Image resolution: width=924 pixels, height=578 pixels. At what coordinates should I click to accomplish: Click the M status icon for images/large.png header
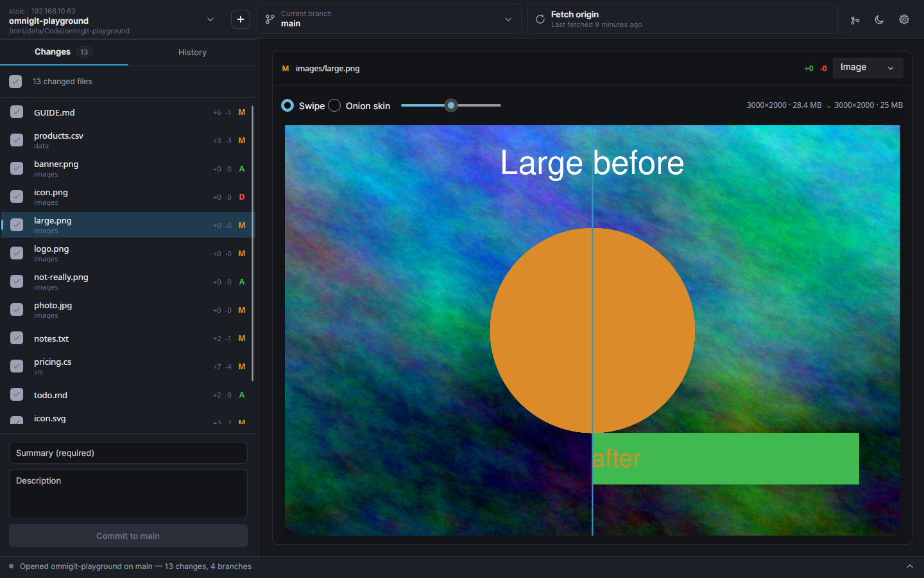[286, 69]
